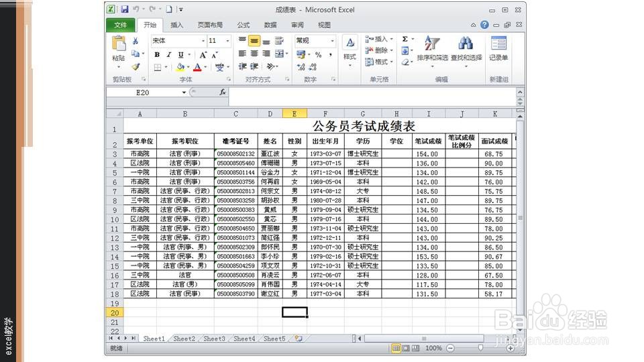Switch to the View (视图) tab
644x362 pixels.
(324, 25)
